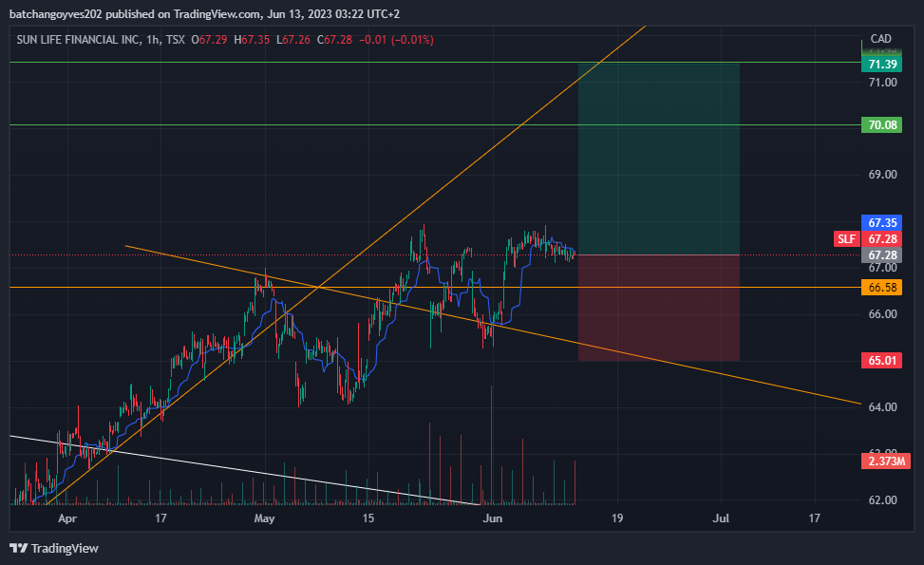Click the red 67.28 price label
The height and width of the screenshot is (565, 924).
click(881, 238)
